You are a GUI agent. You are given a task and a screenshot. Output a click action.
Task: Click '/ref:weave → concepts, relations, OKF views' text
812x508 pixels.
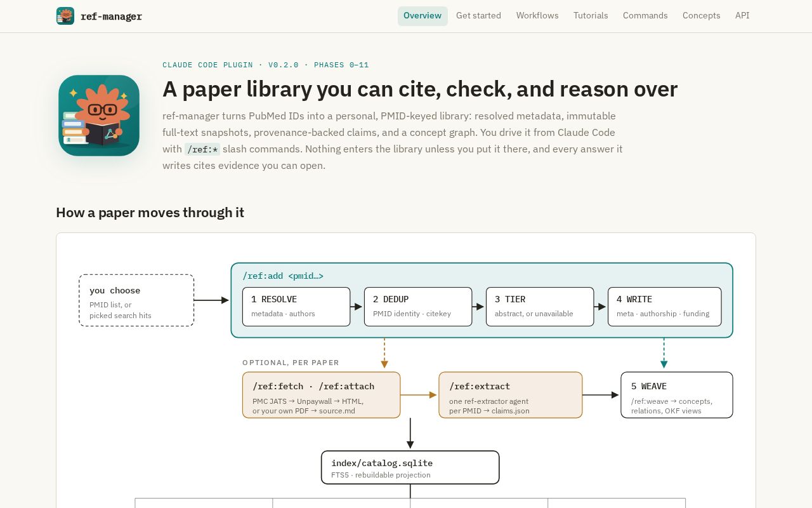point(672,406)
